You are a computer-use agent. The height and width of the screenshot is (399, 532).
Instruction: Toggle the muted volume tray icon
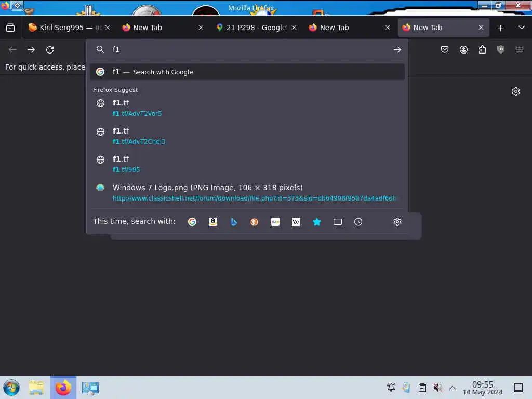click(x=437, y=387)
